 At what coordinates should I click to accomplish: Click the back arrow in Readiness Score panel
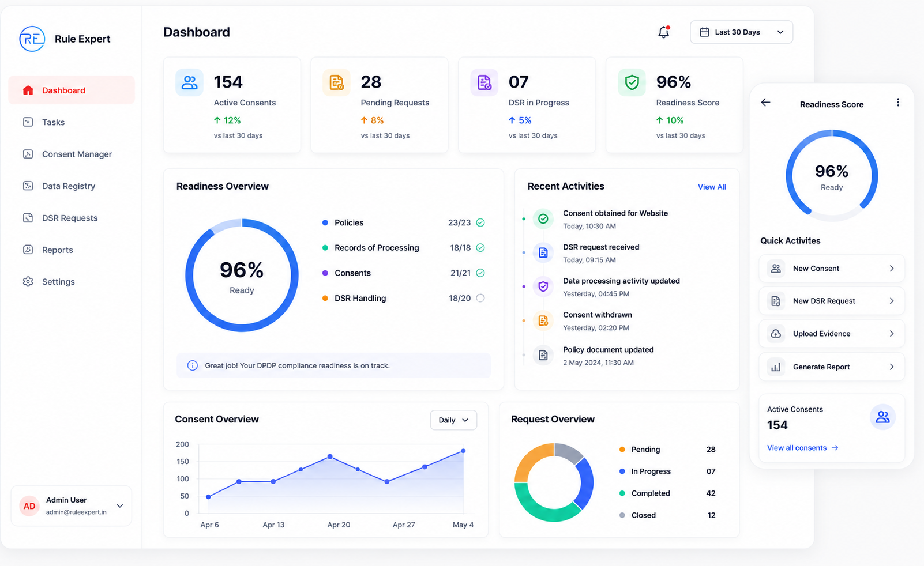click(x=765, y=102)
